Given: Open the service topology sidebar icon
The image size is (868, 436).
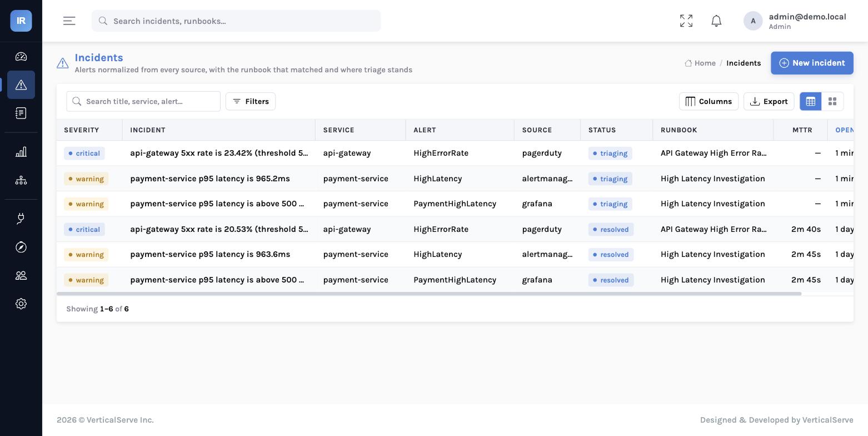Looking at the screenshot, I should pos(21,180).
